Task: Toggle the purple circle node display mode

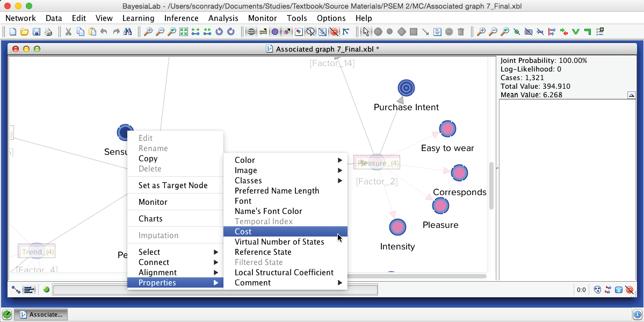Action: pyautogui.click(x=275, y=32)
